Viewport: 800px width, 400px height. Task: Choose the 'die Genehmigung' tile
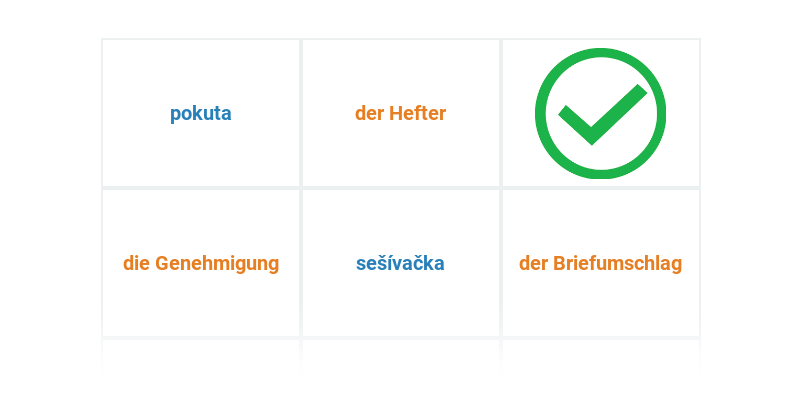201,263
